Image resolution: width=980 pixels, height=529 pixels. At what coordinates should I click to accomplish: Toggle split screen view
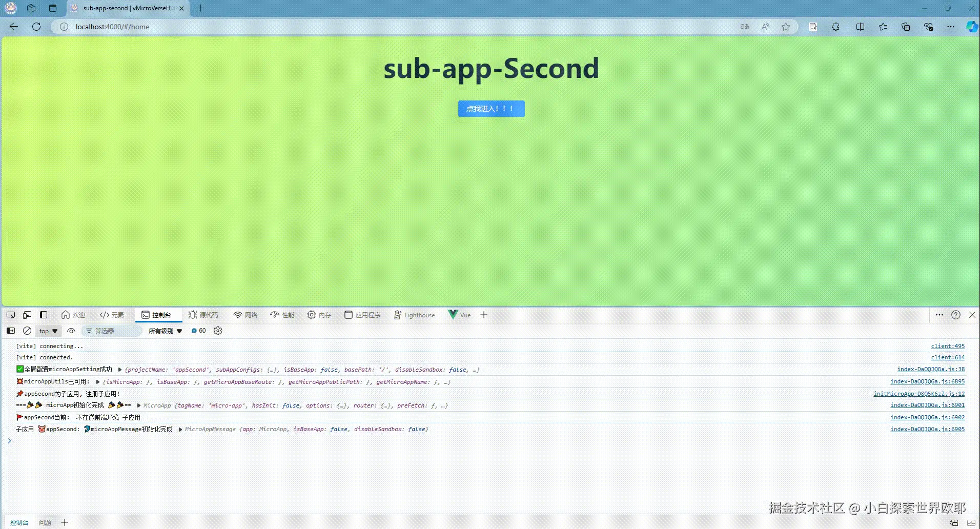click(x=860, y=27)
